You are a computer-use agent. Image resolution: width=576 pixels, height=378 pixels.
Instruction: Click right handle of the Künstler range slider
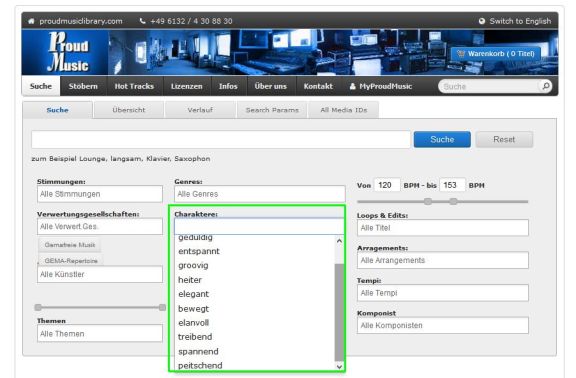tap(162, 307)
